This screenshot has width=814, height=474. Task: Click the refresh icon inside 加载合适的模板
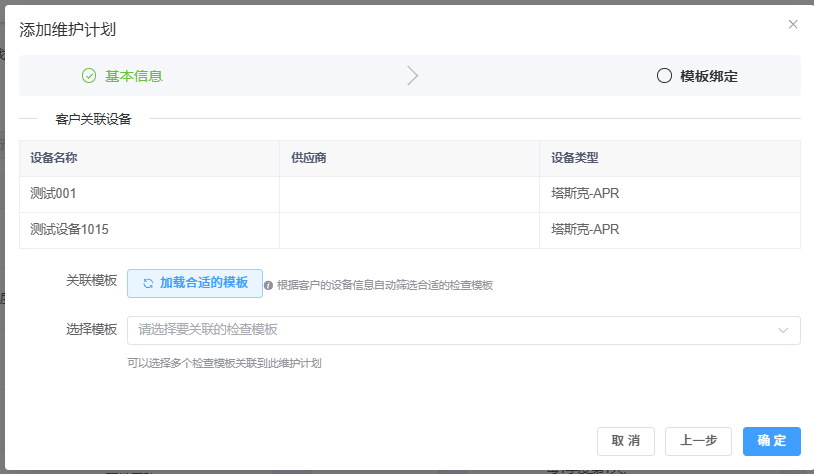[148, 283]
